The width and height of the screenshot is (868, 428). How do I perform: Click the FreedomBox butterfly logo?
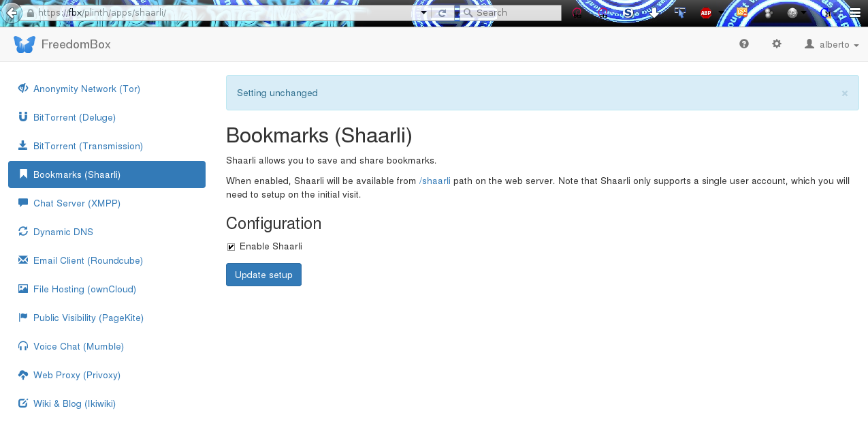(25, 45)
